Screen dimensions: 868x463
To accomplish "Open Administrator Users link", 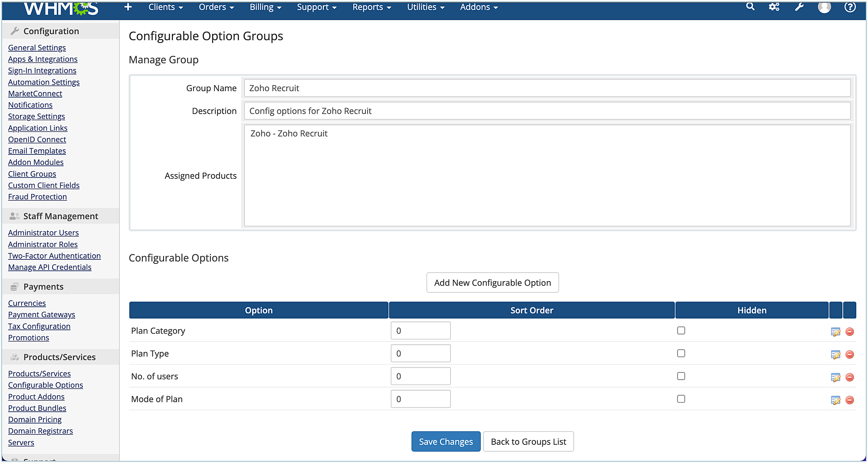I will point(43,233).
